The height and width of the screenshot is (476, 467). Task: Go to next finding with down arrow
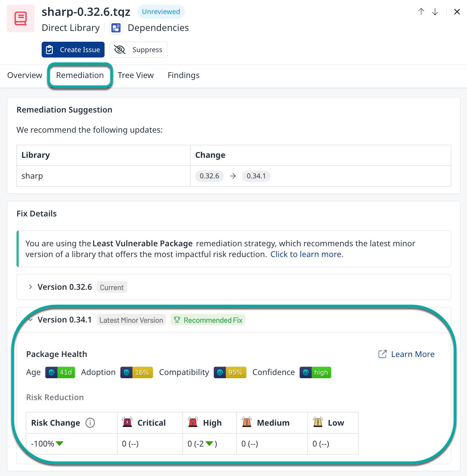coord(435,12)
